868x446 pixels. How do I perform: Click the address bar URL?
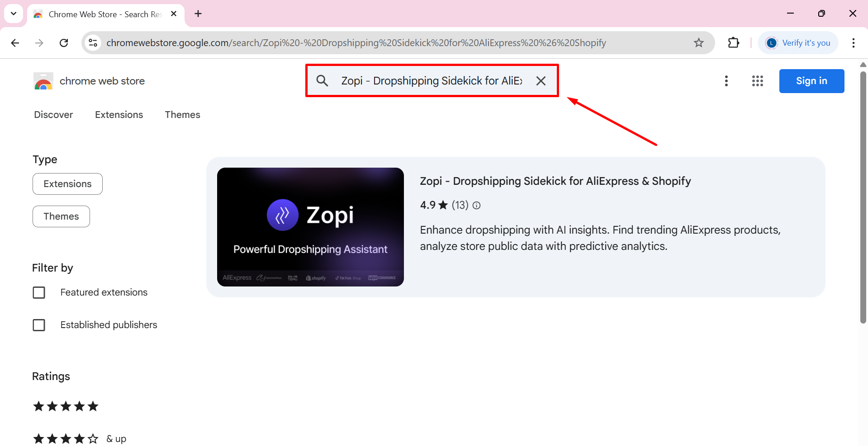click(356, 43)
